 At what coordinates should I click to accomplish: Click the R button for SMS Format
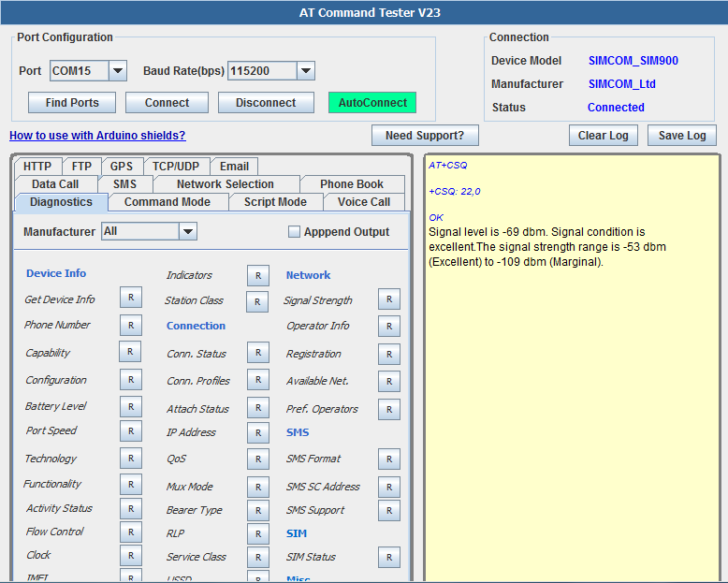click(x=389, y=459)
